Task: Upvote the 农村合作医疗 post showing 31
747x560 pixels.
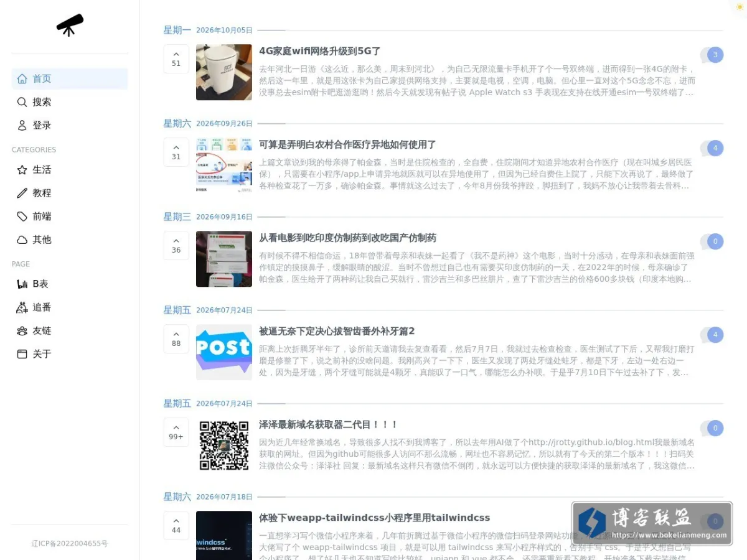Action: point(176,152)
